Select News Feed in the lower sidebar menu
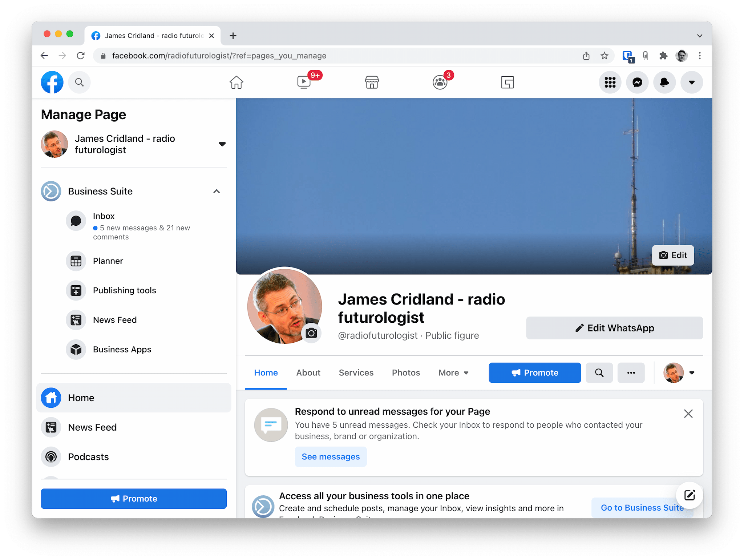The width and height of the screenshot is (744, 560). (x=134, y=427)
